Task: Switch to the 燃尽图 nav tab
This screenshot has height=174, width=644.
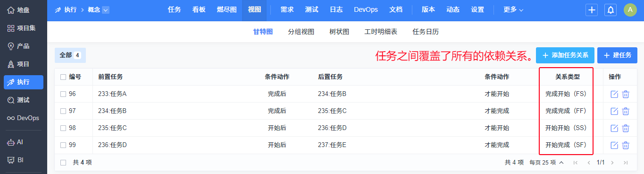Action: pos(227,10)
